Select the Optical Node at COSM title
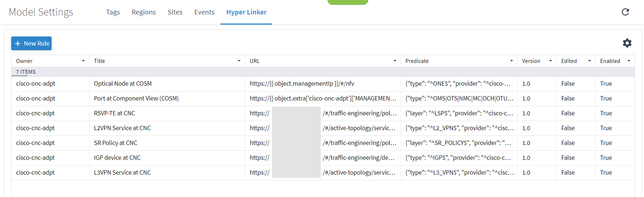This screenshot has width=644, height=197. coord(123,83)
